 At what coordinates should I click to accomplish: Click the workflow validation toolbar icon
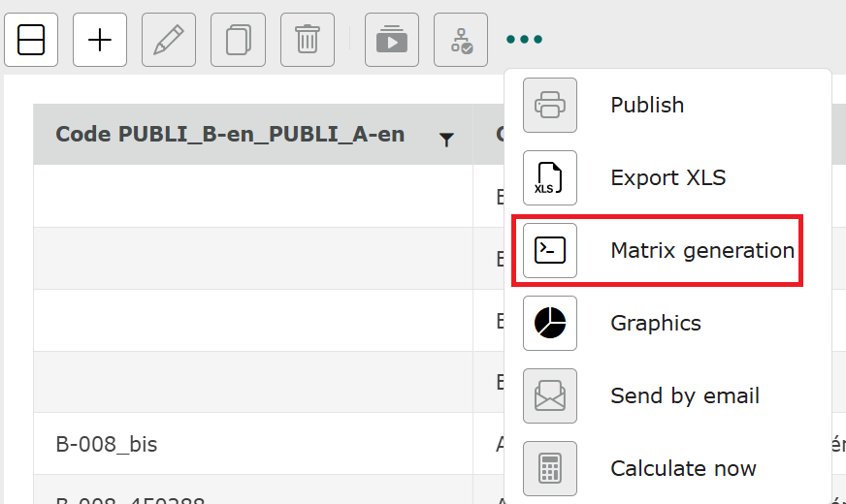coord(461,40)
